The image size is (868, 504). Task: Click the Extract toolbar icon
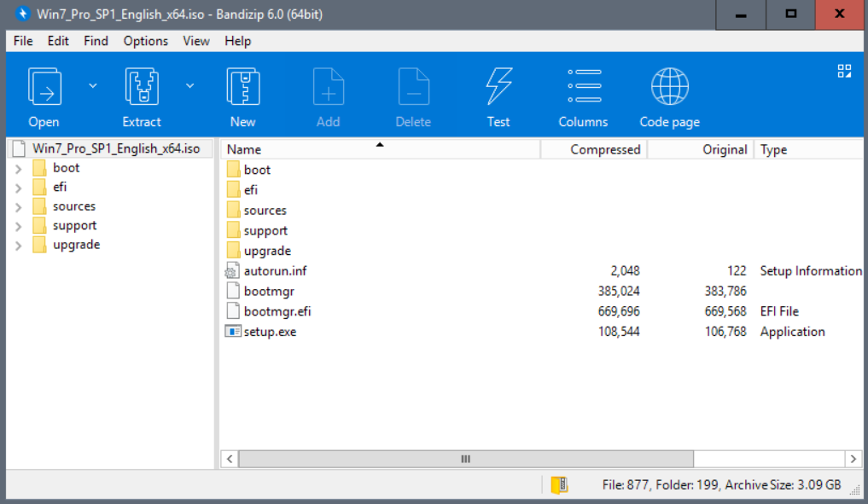tap(142, 86)
